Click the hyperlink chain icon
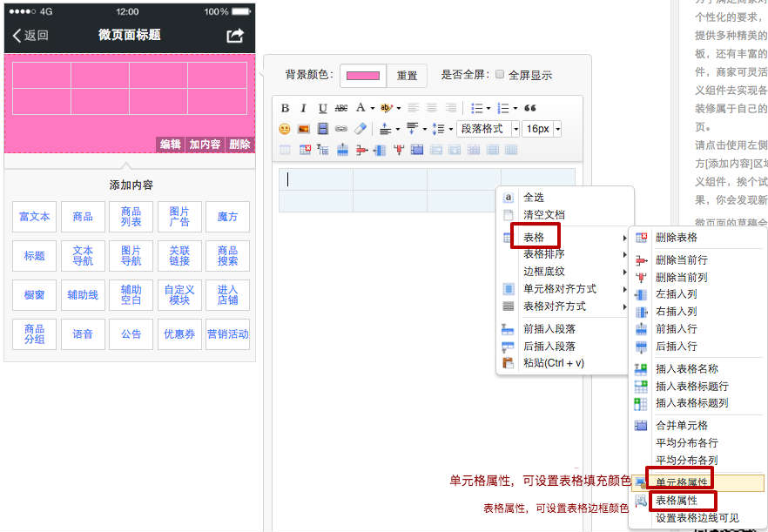 click(341, 129)
